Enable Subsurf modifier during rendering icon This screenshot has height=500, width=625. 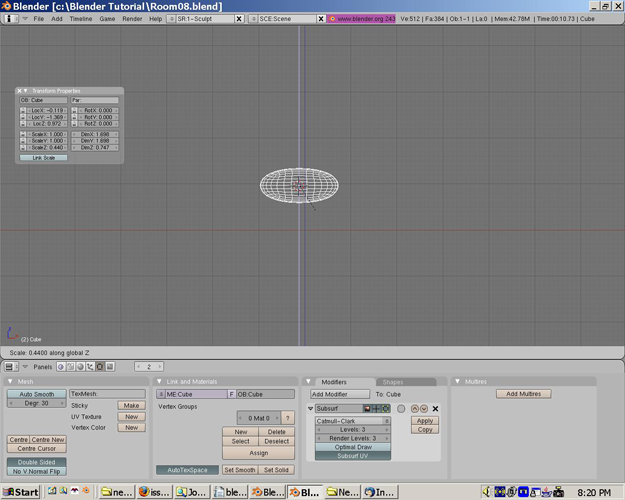(368, 409)
